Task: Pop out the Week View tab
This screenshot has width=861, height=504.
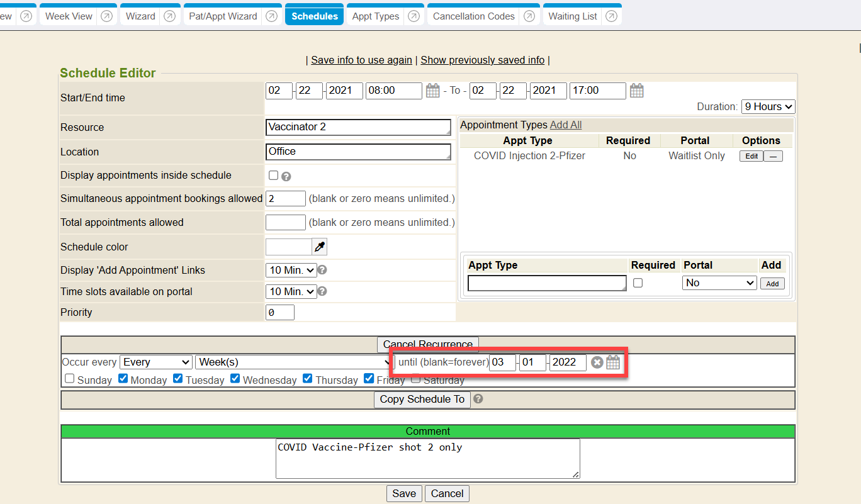Action: coord(108,16)
